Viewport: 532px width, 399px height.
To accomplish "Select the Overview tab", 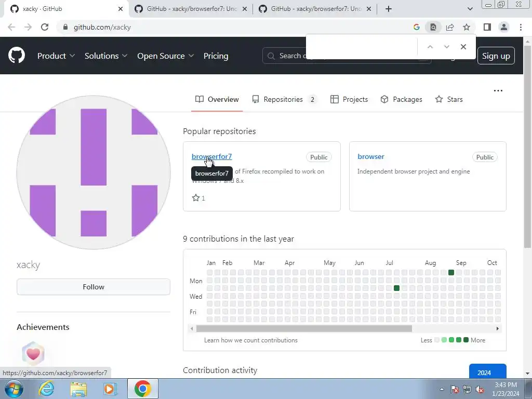I will pyautogui.click(x=217, y=99).
